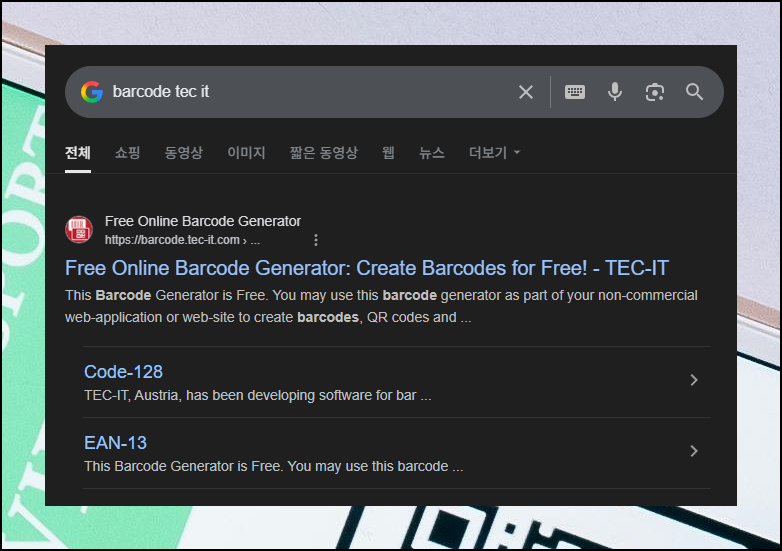Expand Code-128 row chevron arrow
Screen dimensions: 782x551
(694, 380)
